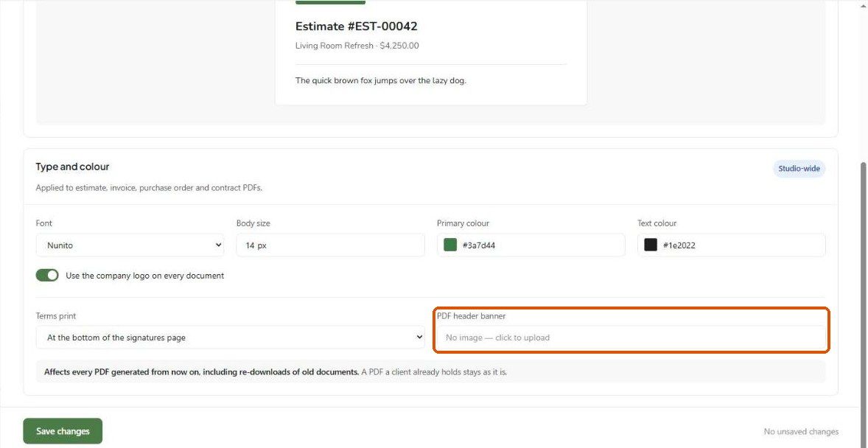Edit the Text colour hex value #1e2022

pyautogui.click(x=679, y=245)
